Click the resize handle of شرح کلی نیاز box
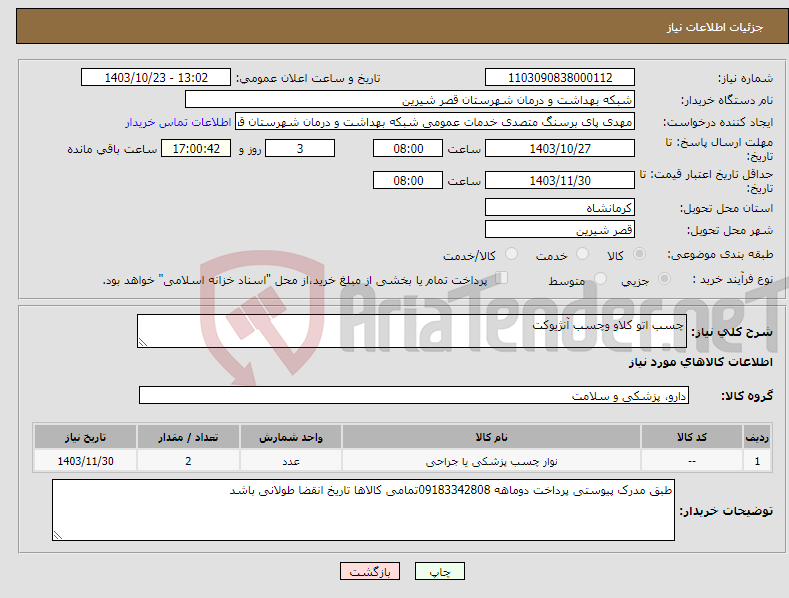The width and height of the screenshot is (789, 598). [x=142, y=342]
